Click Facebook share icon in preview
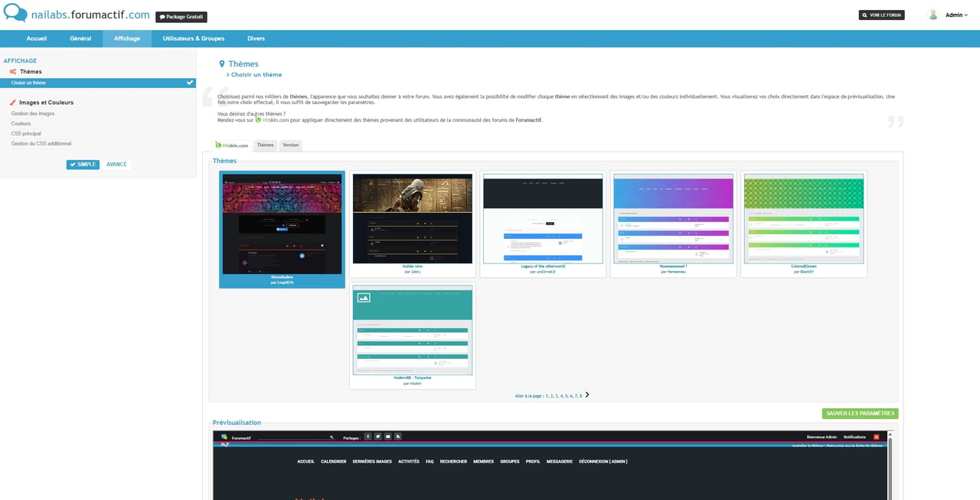 point(368,436)
